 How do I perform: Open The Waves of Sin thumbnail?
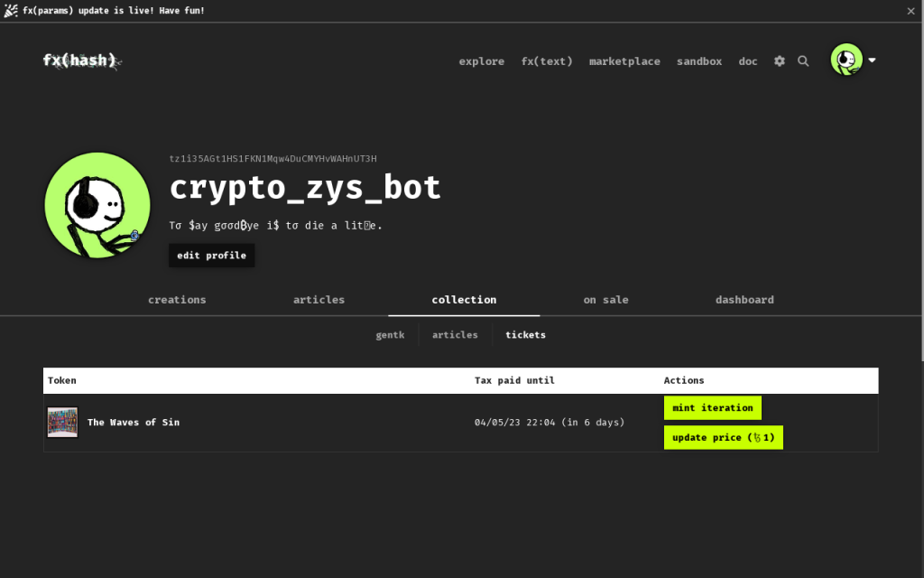[x=62, y=423]
